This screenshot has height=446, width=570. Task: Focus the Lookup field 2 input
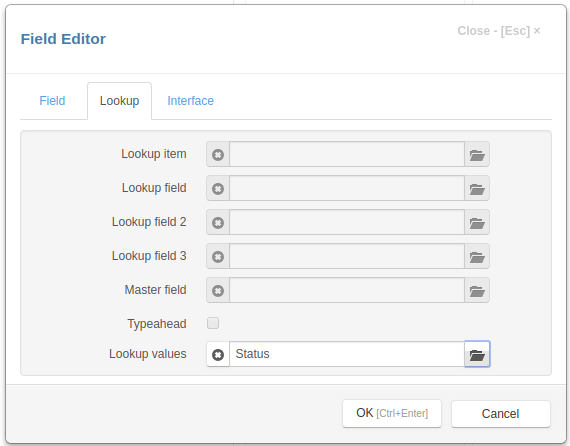(x=347, y=222)
